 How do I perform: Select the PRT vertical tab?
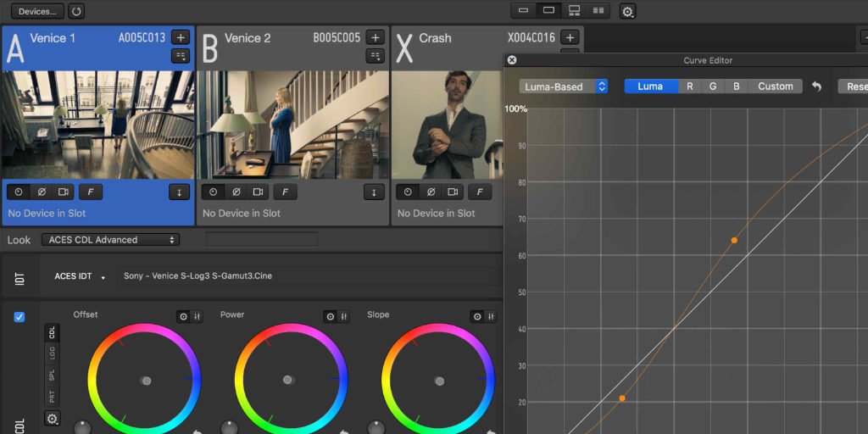point(52,397)
